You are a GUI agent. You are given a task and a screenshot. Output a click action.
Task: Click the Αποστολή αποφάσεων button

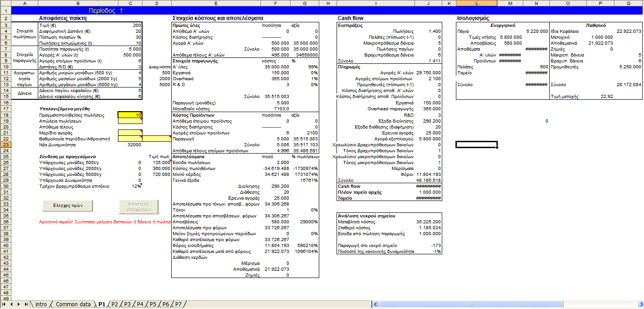[x=138, y=206]
